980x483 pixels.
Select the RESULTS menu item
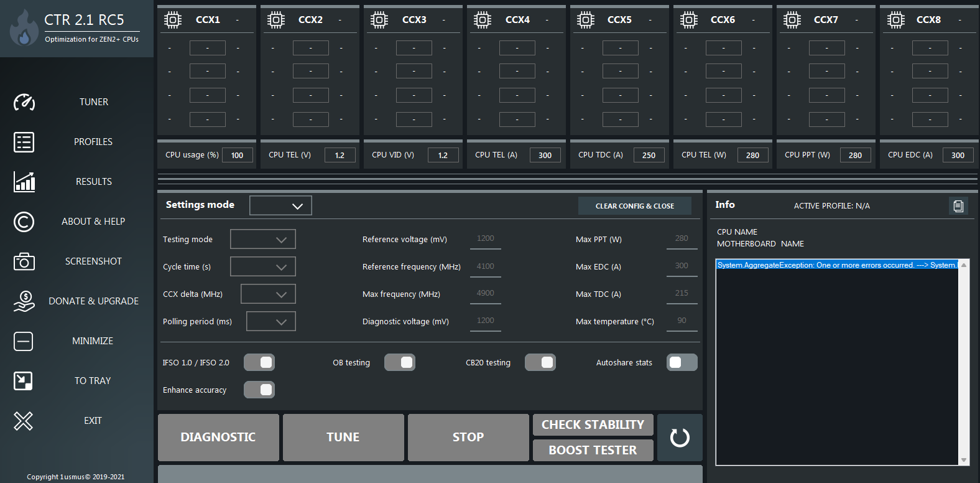tap(94, 182)
